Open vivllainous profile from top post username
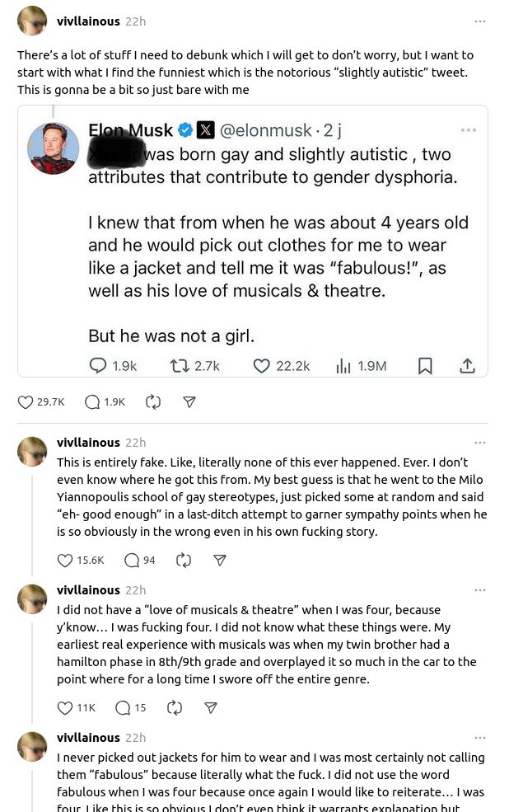This screenshot has width=523, height=812. (88, 21)
